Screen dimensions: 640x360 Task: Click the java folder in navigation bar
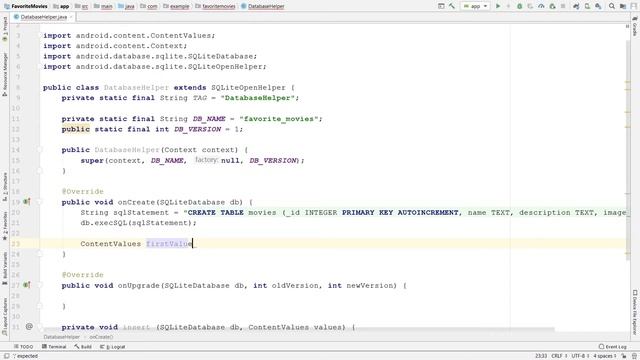[x=126, y=6]
